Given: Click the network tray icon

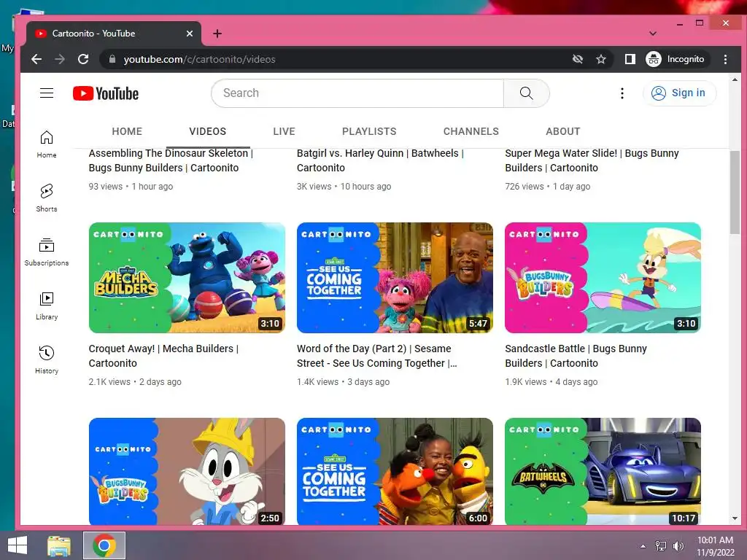Looking at the screenshot, I should tap(661, 545).
